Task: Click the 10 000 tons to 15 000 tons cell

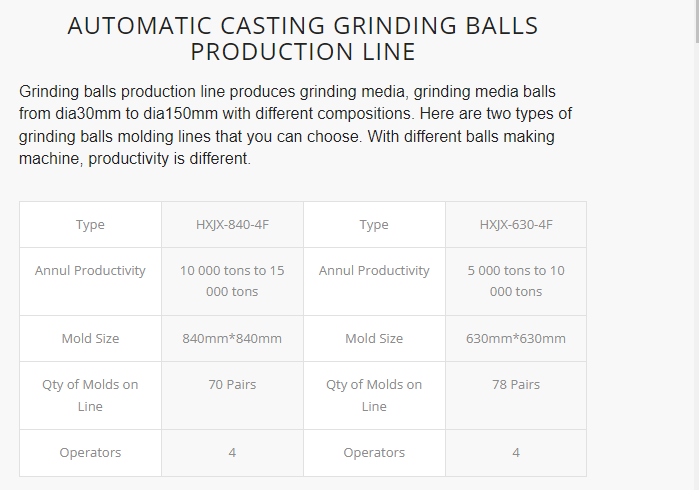Action: click(x=232, y=281)
